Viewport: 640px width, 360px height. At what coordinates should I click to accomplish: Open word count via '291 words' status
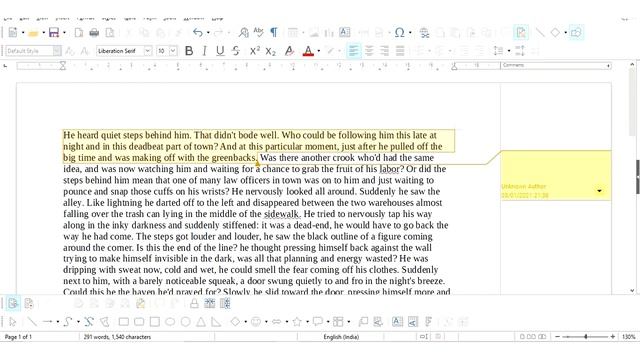118,337
